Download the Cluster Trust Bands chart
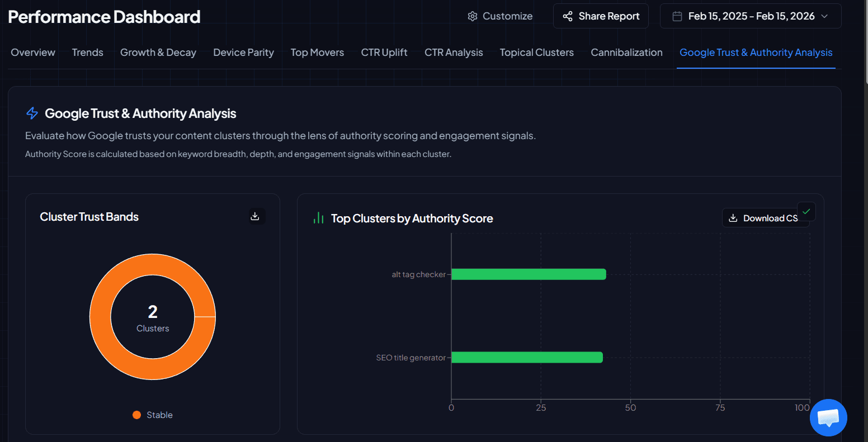 pyautogui.click(x=256, y=216)
